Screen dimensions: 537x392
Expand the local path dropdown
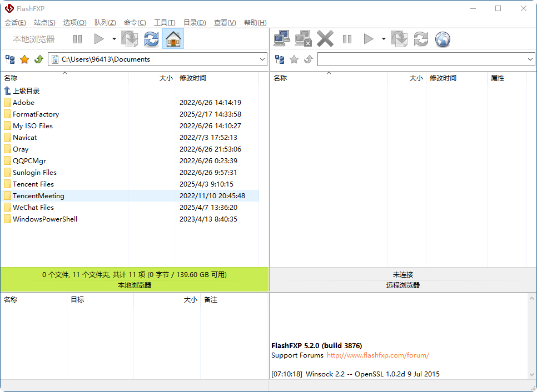pyautogui.click(x=262, y=59)
